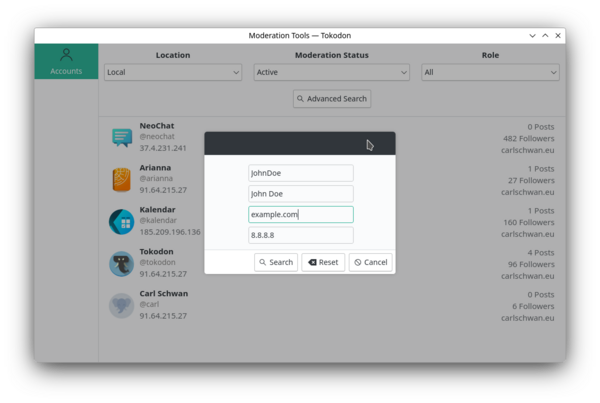600x403 pixels.
Task: Click the IP address field 8.8.8.8
Action: [x=300, y=235]
